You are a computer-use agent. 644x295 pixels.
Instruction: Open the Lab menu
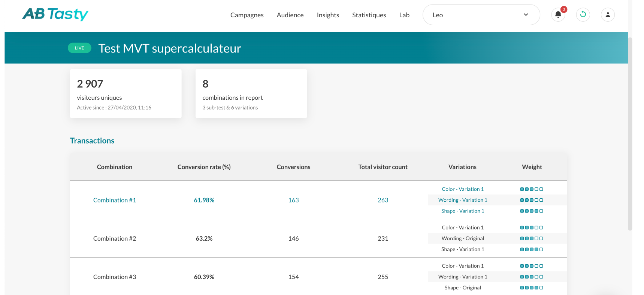coord(404,15)
